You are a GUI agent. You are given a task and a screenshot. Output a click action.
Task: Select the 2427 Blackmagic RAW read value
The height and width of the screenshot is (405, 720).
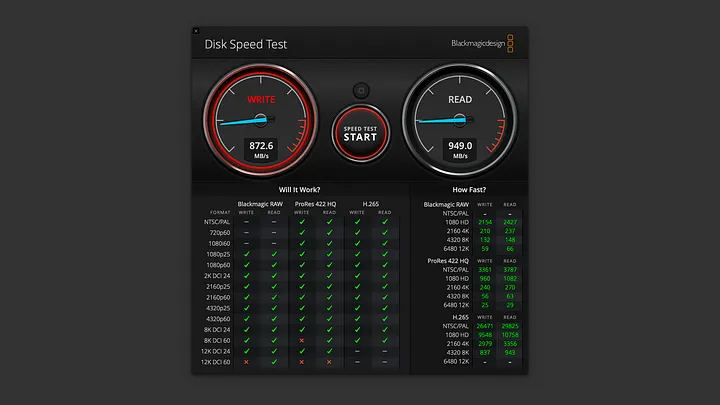510,222
